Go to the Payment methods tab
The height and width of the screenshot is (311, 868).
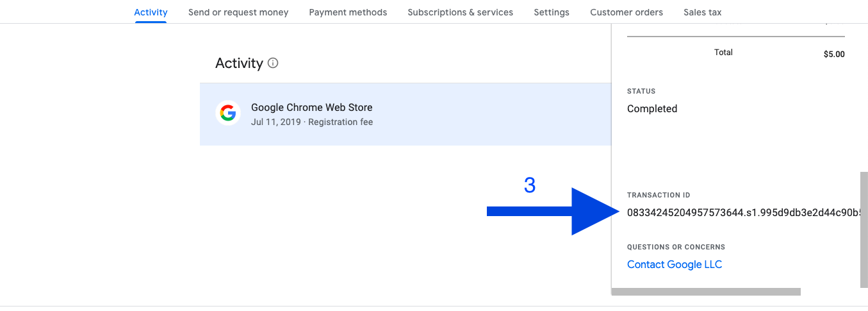[348, 12]
